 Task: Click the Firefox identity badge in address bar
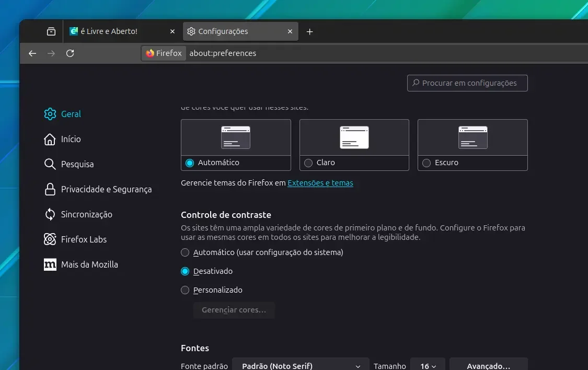coord(164,53)
